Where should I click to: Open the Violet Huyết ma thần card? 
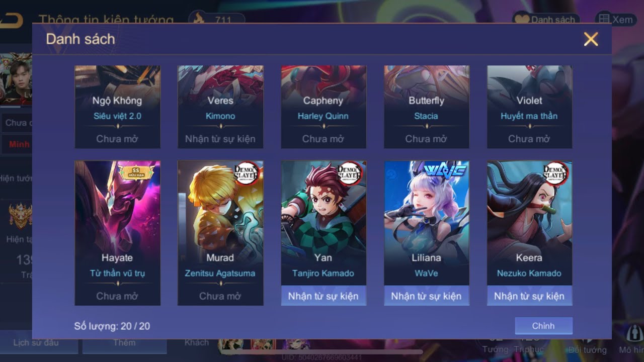529,107
